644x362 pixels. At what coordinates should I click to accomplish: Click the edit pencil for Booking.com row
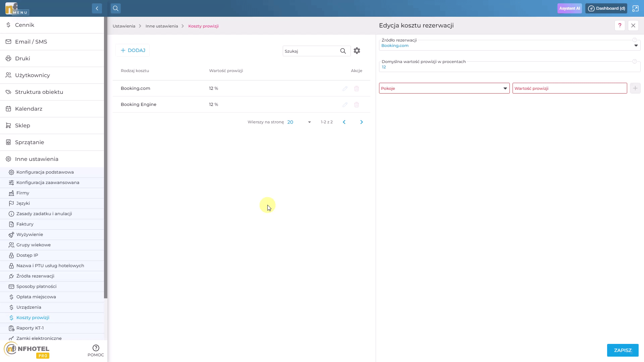345,88
